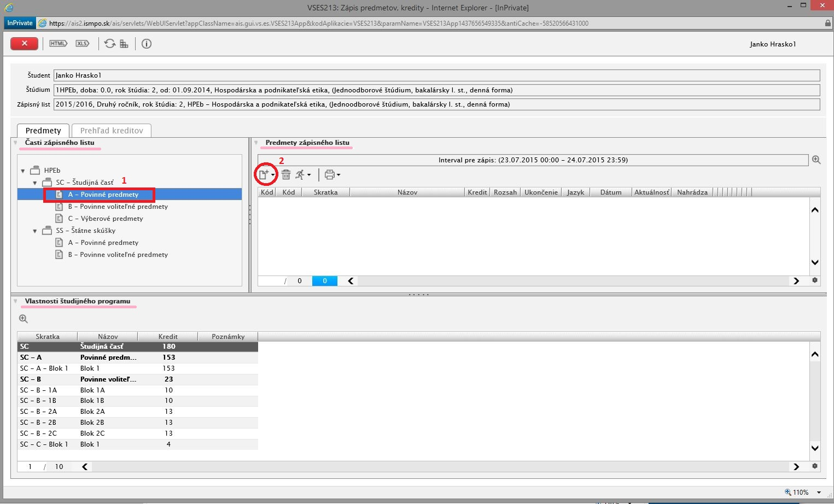Switch to the Predmety tab
This screenshot has height=504, width=834.
pos(43,131)
